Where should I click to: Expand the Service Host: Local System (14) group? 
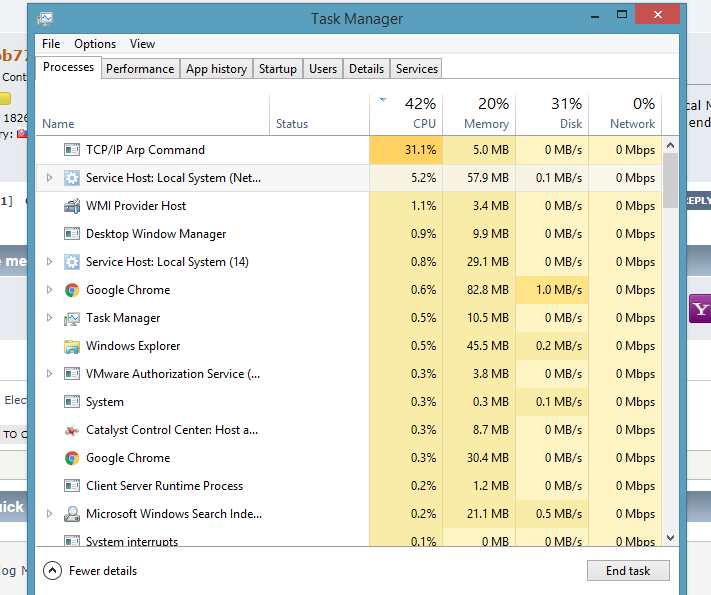click(49, 262)
